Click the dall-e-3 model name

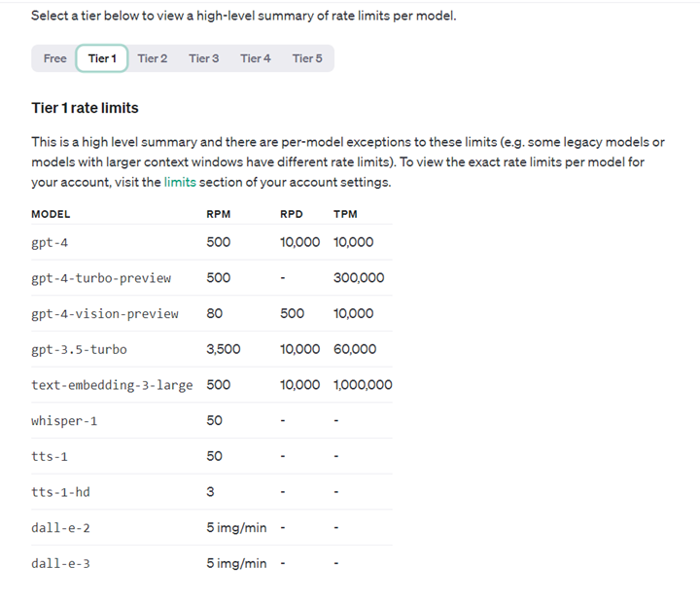[60, 564]
